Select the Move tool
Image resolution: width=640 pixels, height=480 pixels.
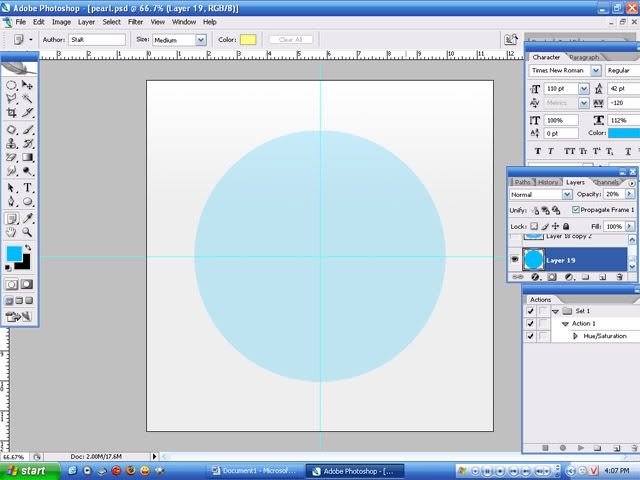coord(27,85)
